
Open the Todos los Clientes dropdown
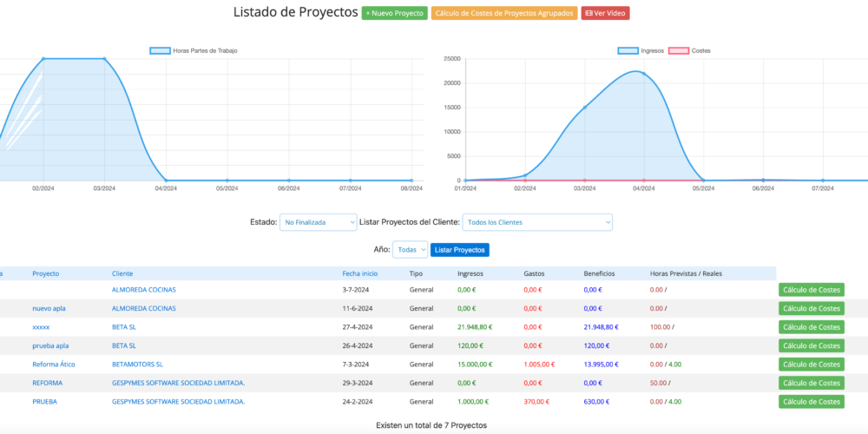click(x=537, y=222)
